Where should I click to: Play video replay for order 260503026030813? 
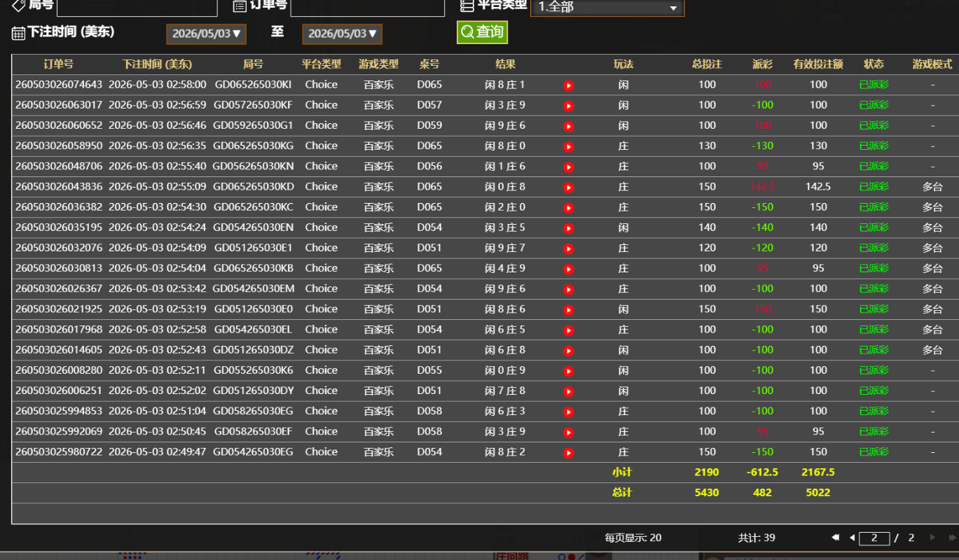point(568,269)
